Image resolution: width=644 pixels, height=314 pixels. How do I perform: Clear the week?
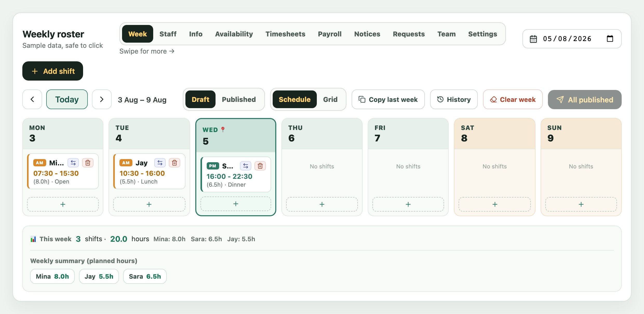(x=513, y=99)
